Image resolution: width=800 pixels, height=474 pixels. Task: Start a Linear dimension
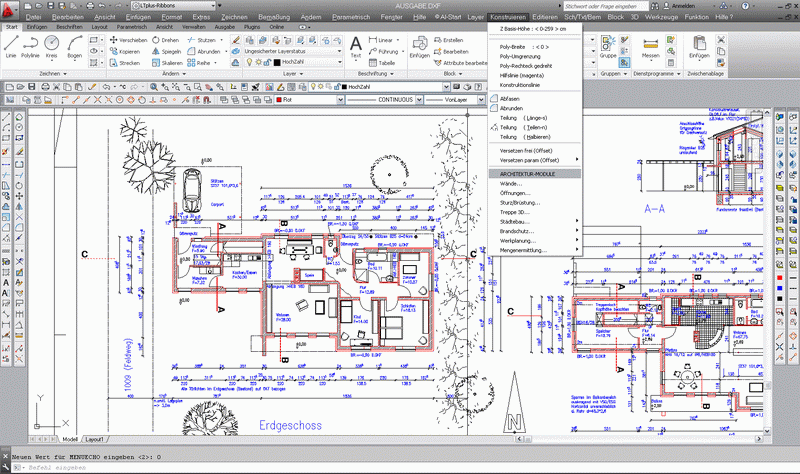(381, 40)
